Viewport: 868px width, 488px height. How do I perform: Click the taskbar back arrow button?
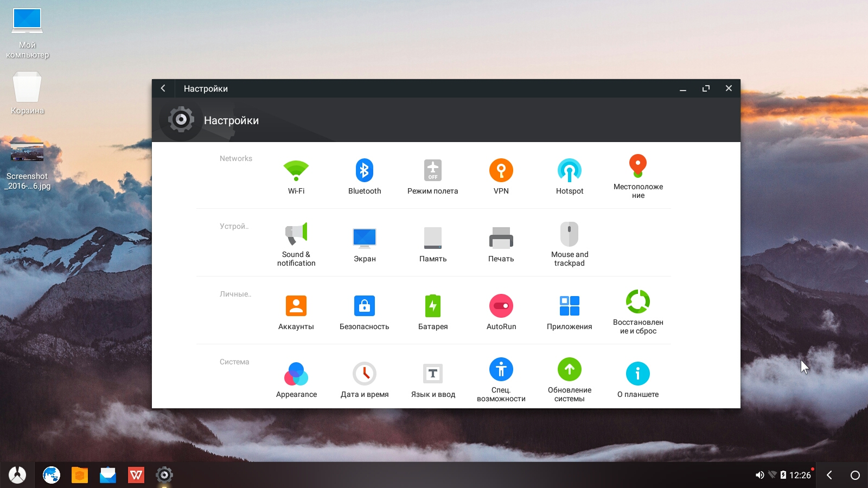829,475
